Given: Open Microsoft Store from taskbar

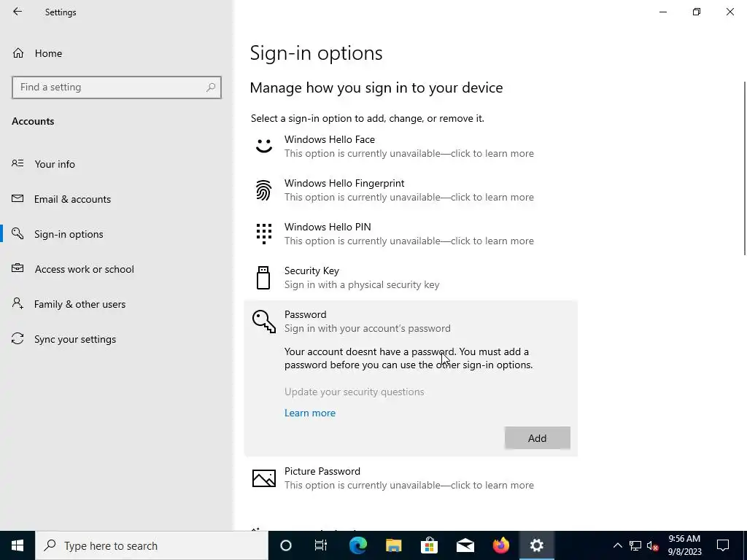Looking at the screenshot, I should (x=429, y=545).
